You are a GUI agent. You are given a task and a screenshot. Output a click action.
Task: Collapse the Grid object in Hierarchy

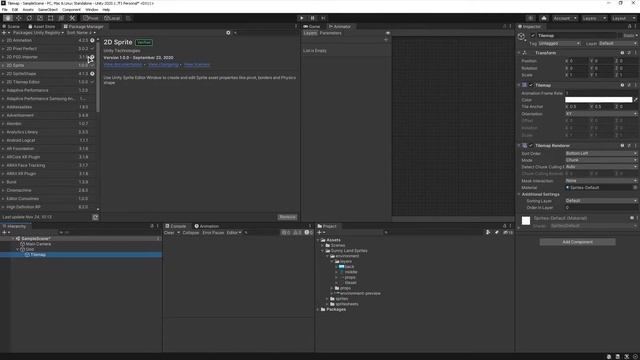[18, 249]
